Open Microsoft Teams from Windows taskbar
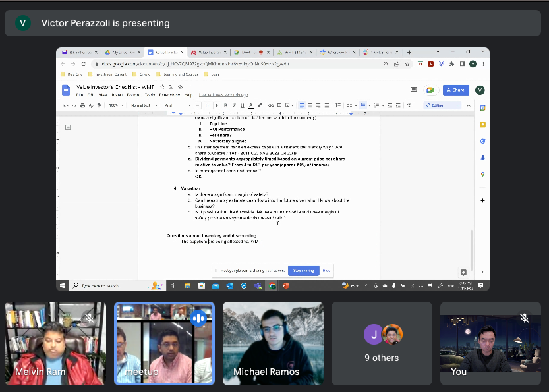Screen dimensions: 549x392 (258, 286)
